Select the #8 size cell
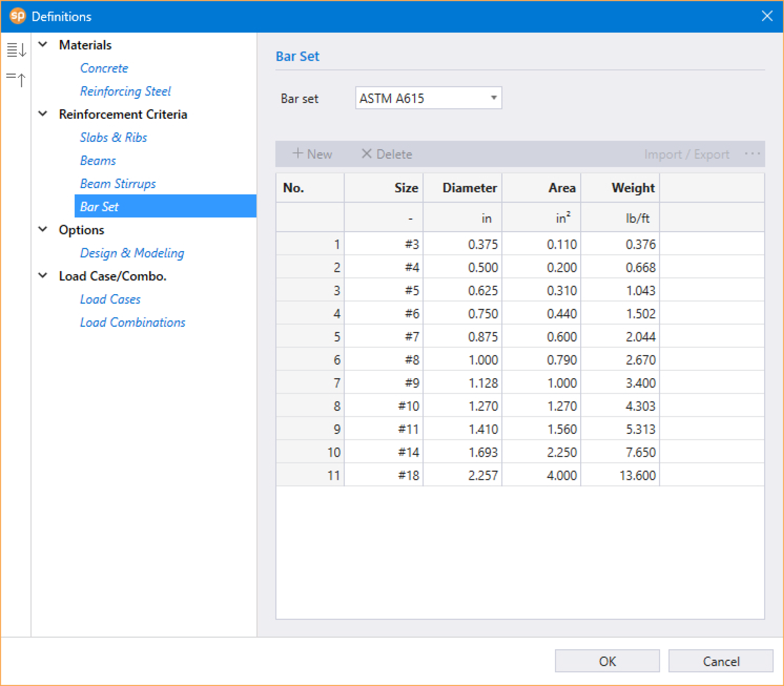The width and height of the screenshot is (784, 686). 384,360
